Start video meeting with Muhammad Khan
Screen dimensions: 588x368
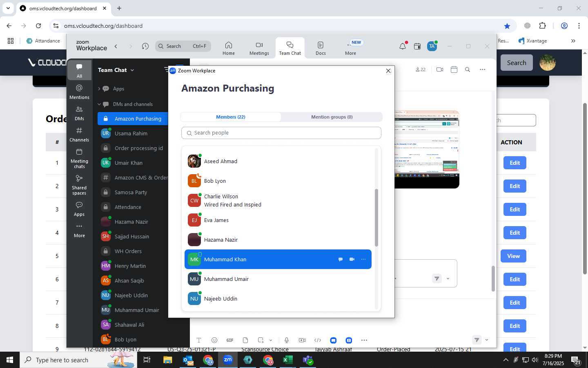tap(352, 259)
